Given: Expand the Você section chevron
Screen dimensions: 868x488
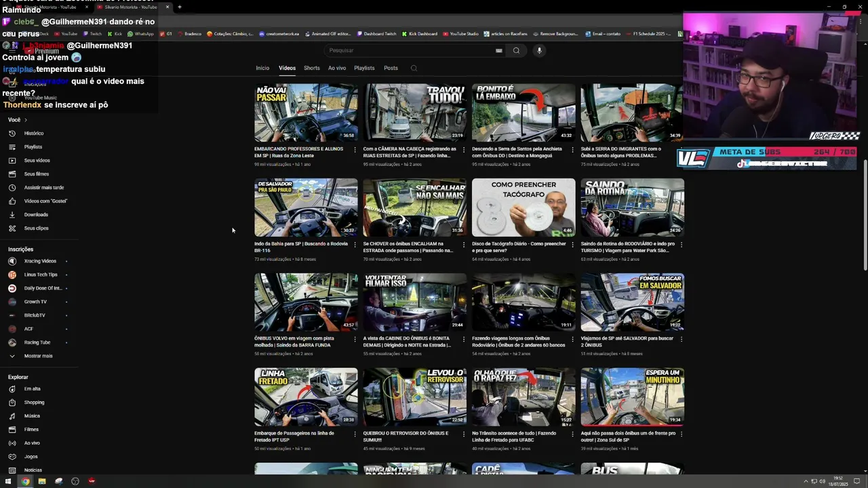Looking at the screenshot, I should coord(25,120).
